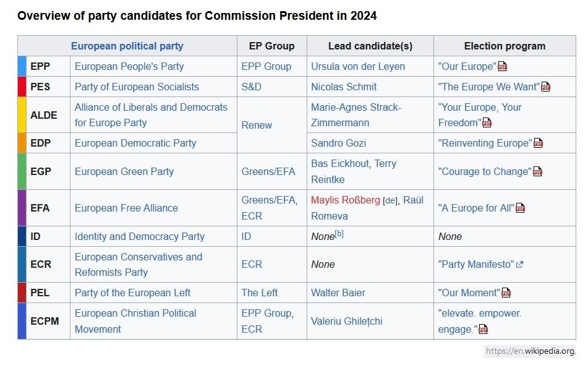Click PDF icon beside "Our Moment"

point(506,293)
